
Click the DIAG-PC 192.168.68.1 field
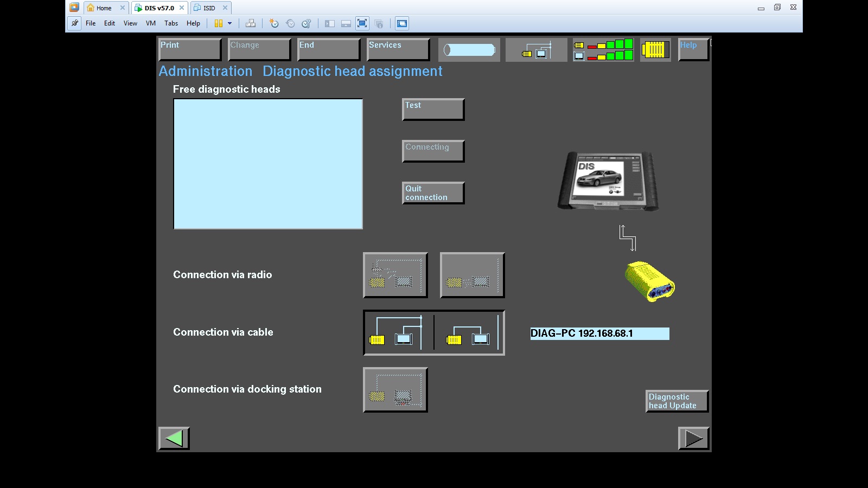[599, 333]
